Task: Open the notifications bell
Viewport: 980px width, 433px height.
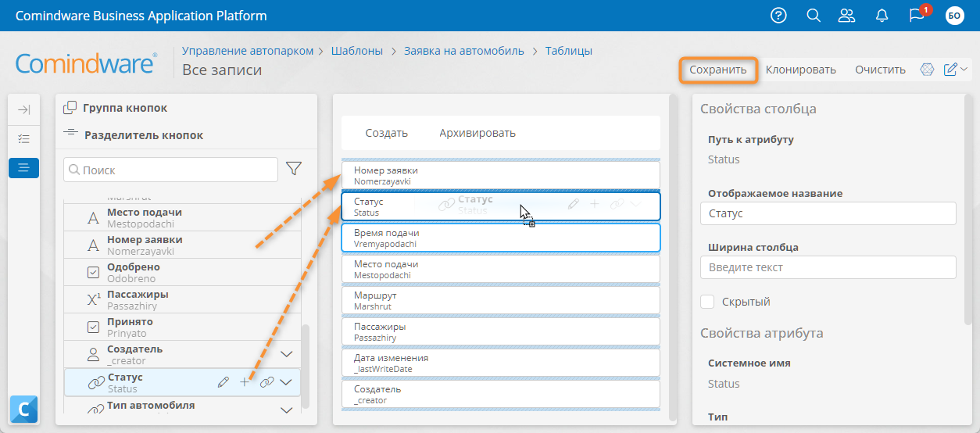Action: pyautogui.click(x=882, y=16)
